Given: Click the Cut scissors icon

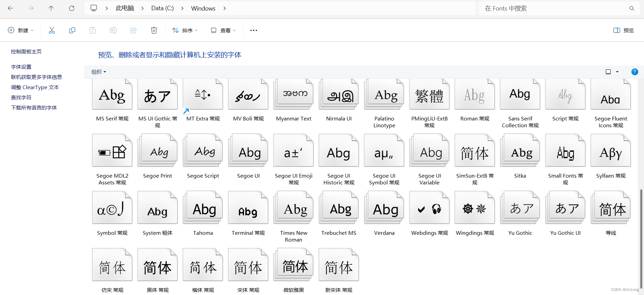Looking at the screenshot, I should pos(52,30).
